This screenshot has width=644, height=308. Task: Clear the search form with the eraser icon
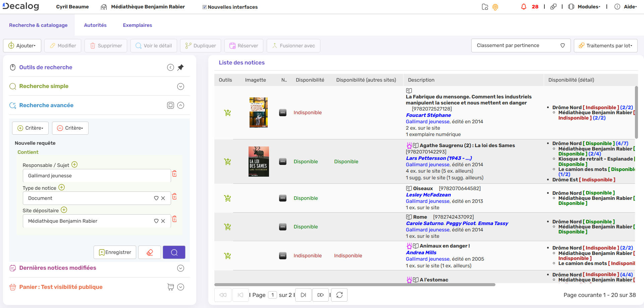pos(149,252)
